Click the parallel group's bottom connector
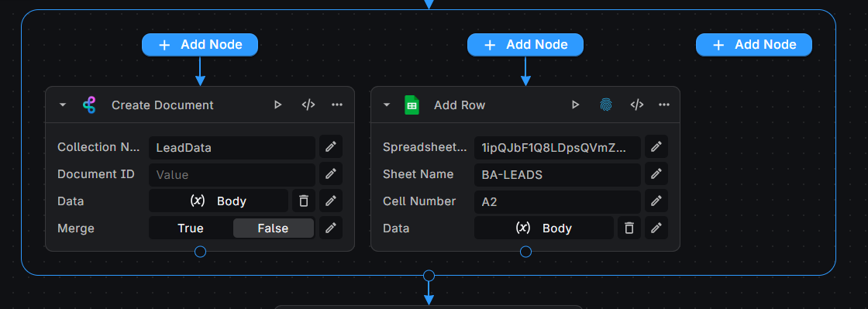The width and height of the screenshot is (868, 309). 429,275
